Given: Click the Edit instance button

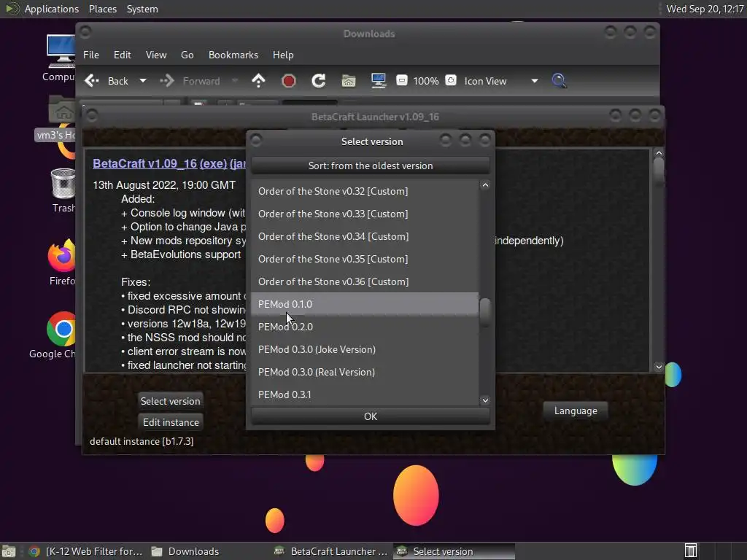Looking at the screenshot, I should [171, 422].
